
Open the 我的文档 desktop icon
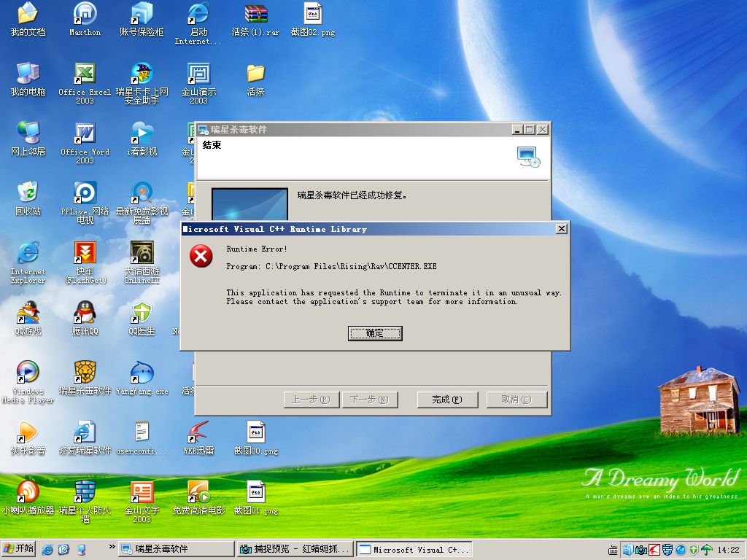click(28, 20)
